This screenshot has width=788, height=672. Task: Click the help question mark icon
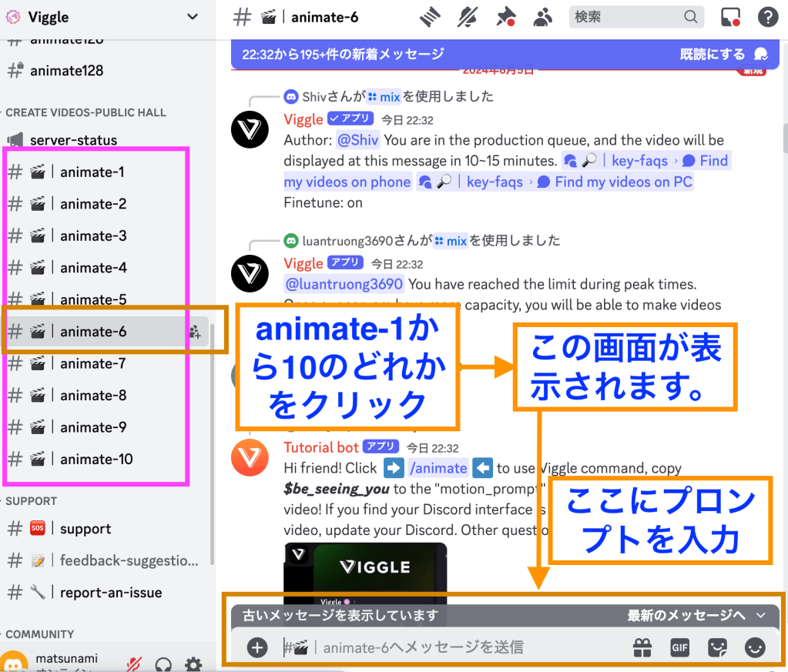click(x=767, y=17)
